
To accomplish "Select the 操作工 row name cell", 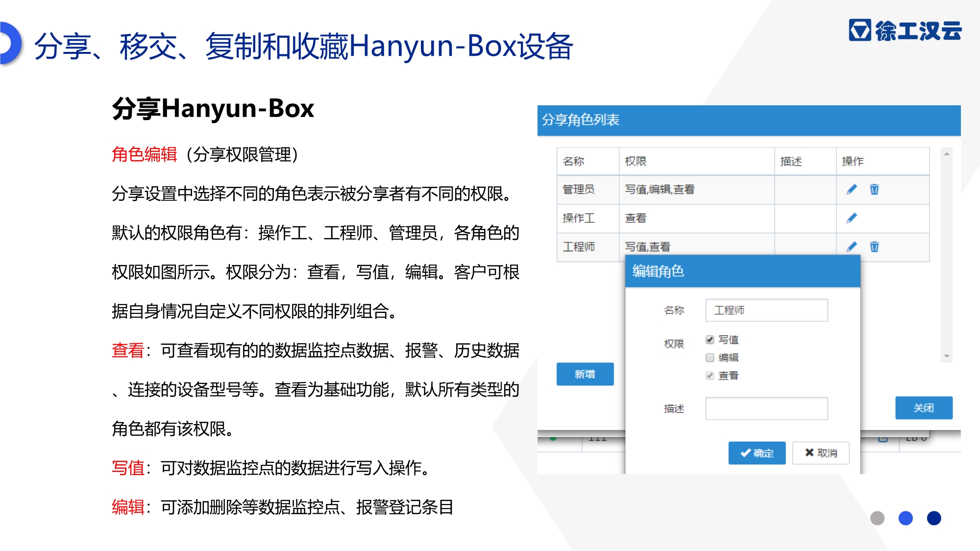I will 588,218.
